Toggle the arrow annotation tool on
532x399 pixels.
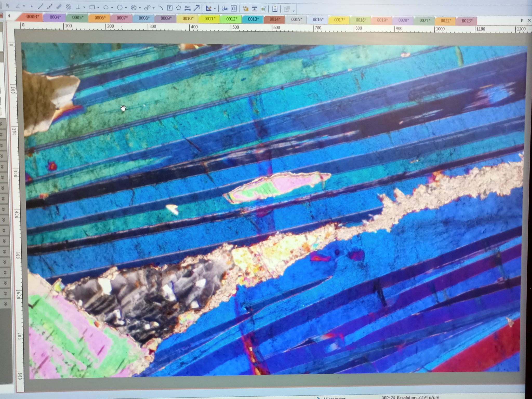[197, 7]
